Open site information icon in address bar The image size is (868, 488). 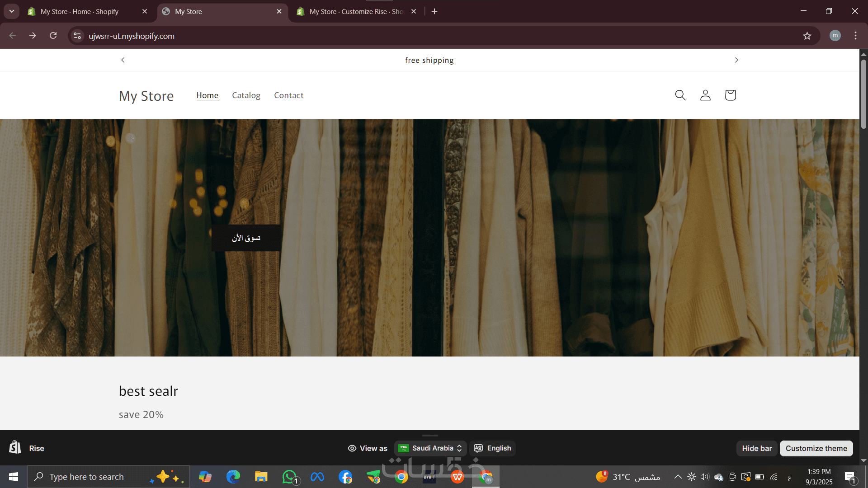pos(77,36)
